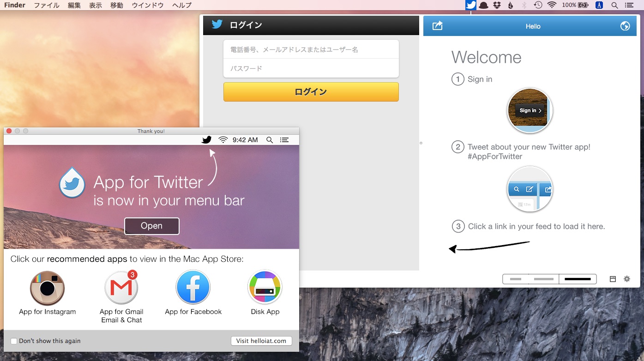Viewport: 644px width, 361px height.
Task: Select the wide width segment
Action: [x=578, y=279]
